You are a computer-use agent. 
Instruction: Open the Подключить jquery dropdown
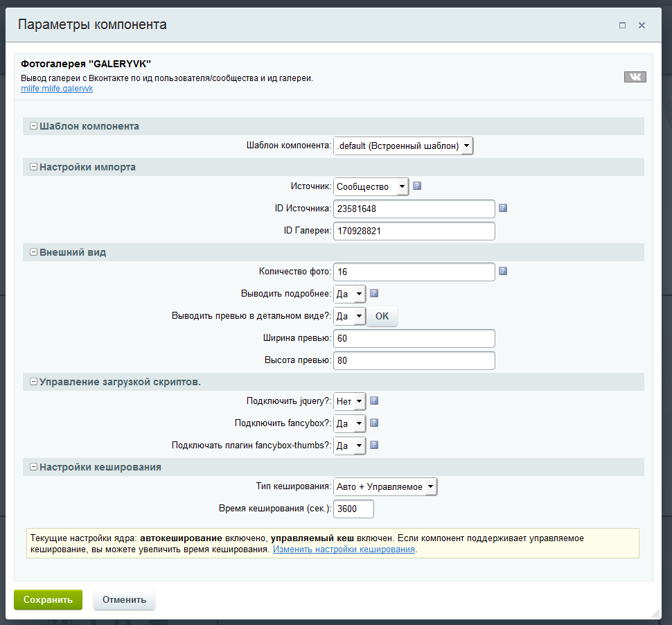(x=349, y=401)
